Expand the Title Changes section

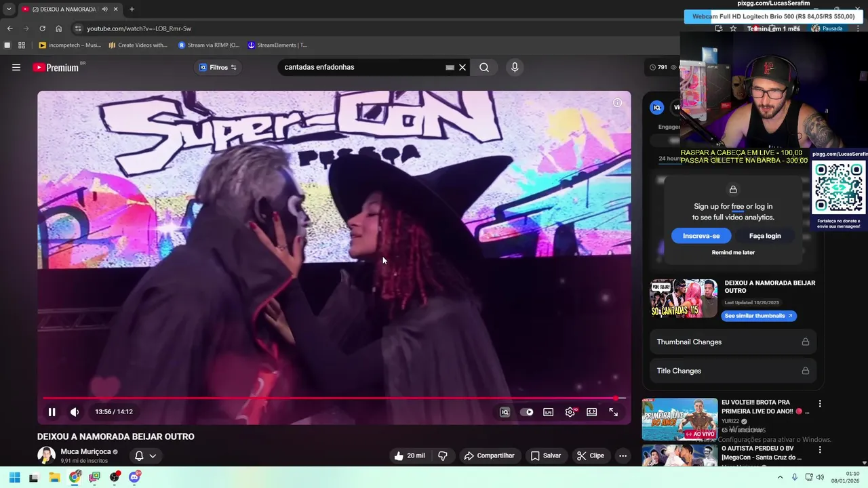click(x=732, y=371)
